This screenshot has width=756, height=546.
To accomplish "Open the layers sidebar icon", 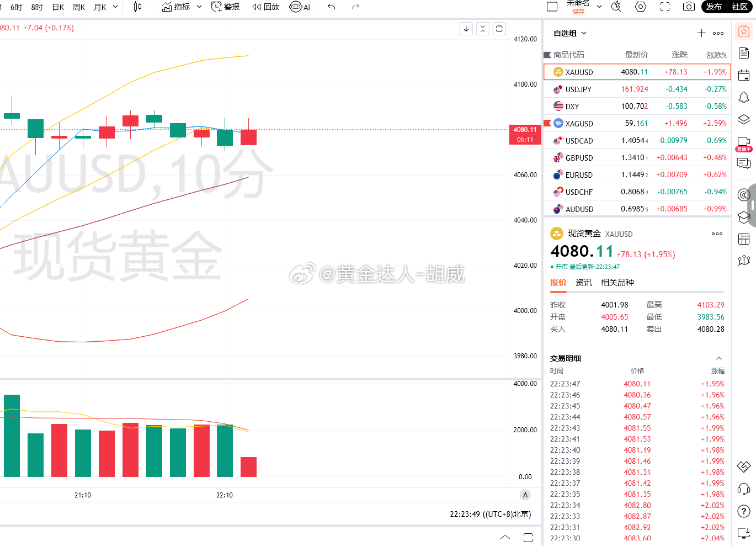I will pos(744,119).
